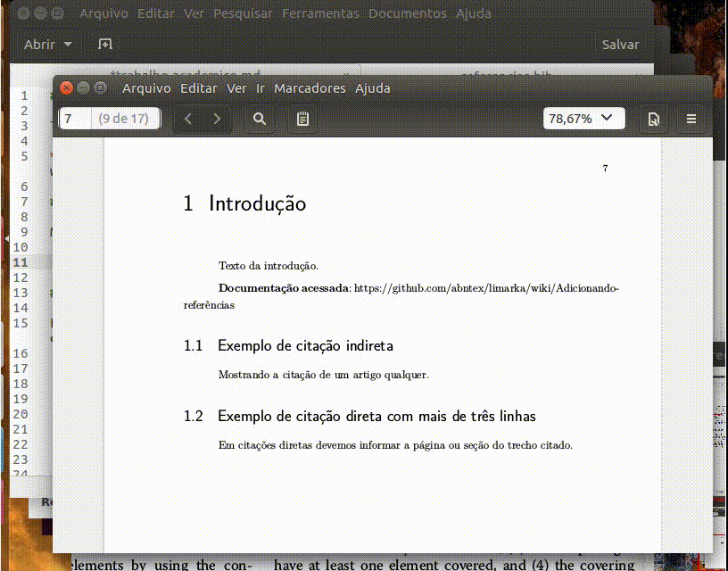This screenshot has height=571, width=728.
Task: Minimize the PDF viewer window
Action: point(84,87)
